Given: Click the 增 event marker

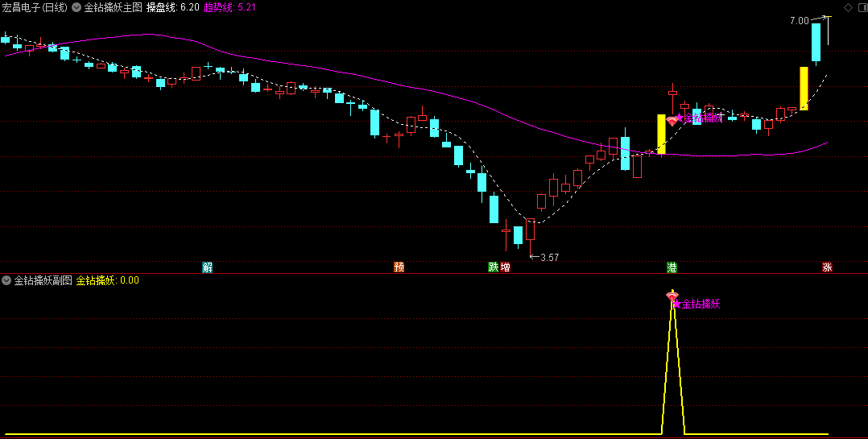Looking at the screenshot, I should [x=505, y=267].
